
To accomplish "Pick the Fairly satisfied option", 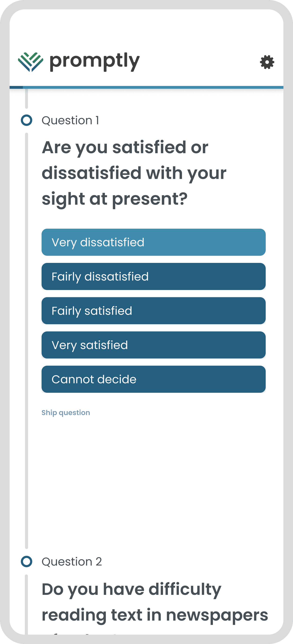I will [x=153, y=311].
